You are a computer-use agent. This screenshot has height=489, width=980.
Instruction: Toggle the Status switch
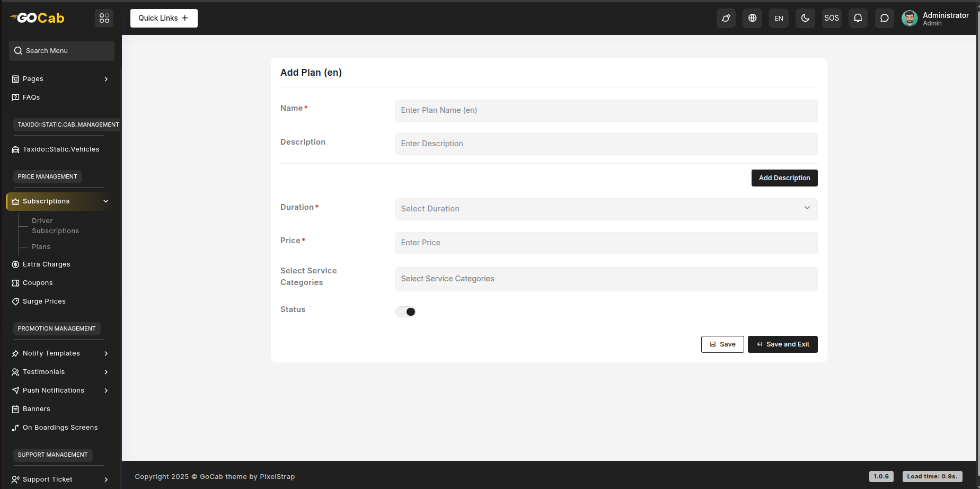406,312
